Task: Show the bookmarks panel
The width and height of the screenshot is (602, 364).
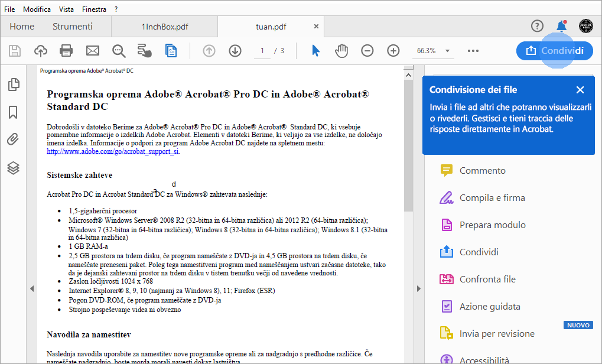Action: 13,112
